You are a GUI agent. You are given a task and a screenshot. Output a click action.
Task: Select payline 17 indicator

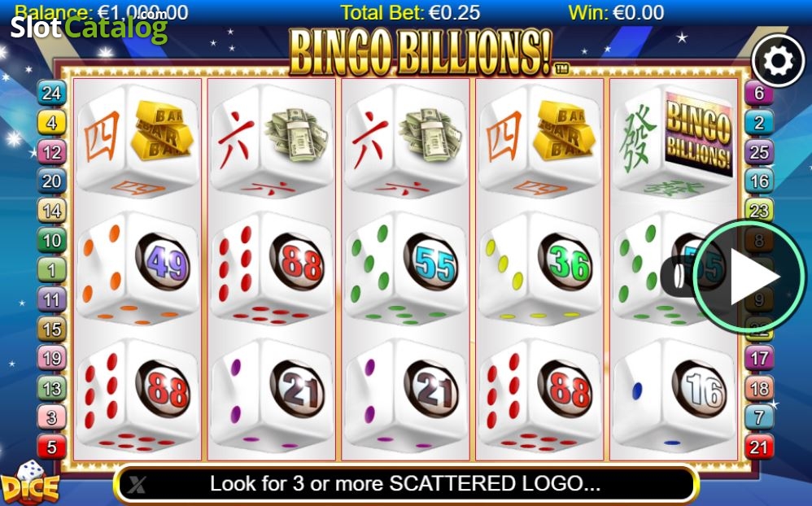[x=759, y=359]
